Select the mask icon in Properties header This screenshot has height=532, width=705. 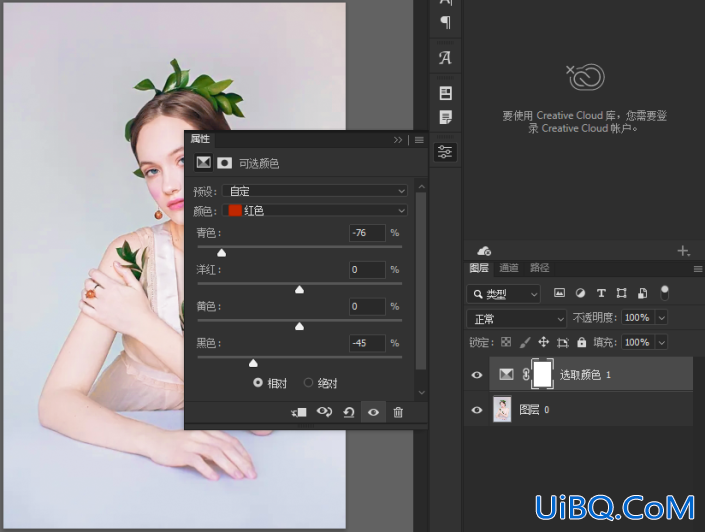tap(224, 163)
